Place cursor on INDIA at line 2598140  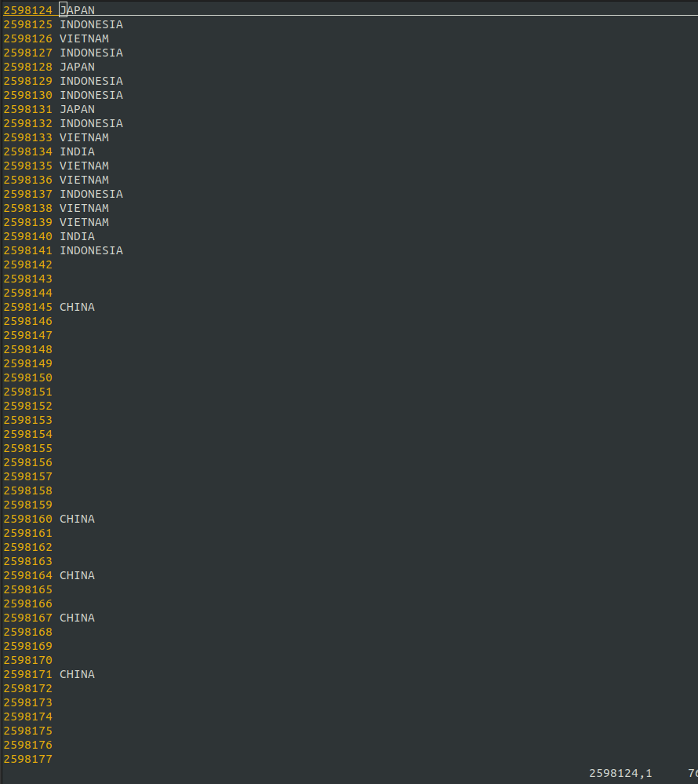coord(77,236)
